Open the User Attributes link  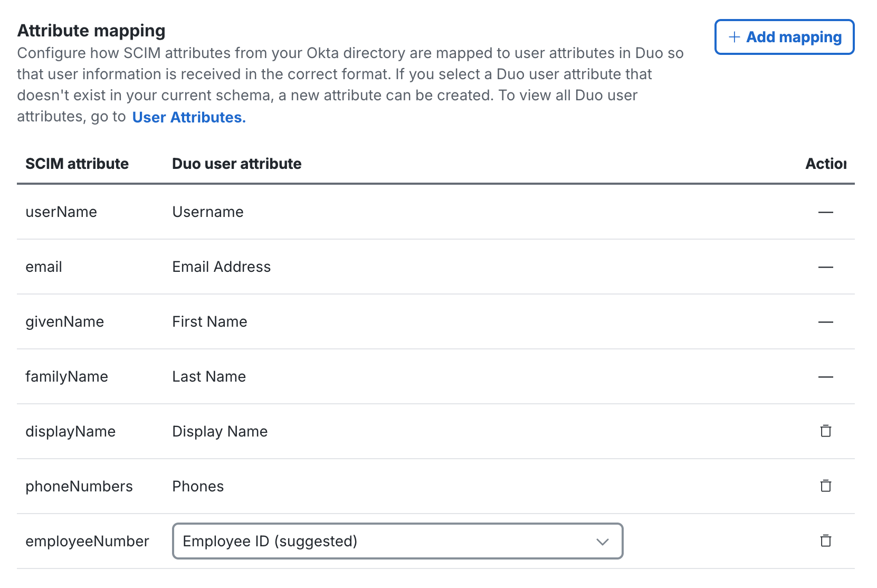tap(189, 117)
